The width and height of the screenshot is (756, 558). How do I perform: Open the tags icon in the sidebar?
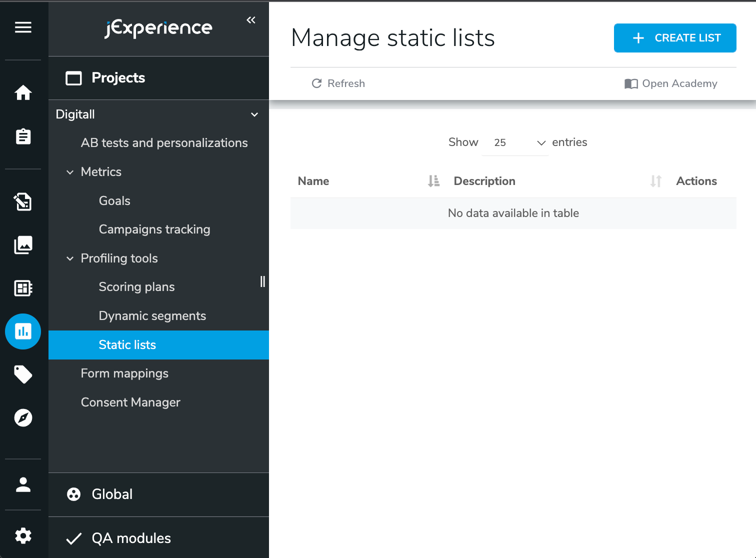(x=23, y=374)
